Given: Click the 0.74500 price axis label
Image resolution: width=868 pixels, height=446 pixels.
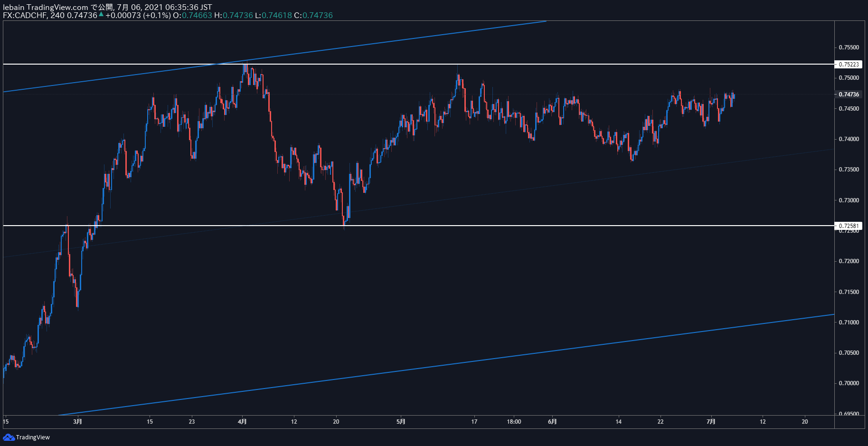Looking at the screenshot, I should point(849,109).
